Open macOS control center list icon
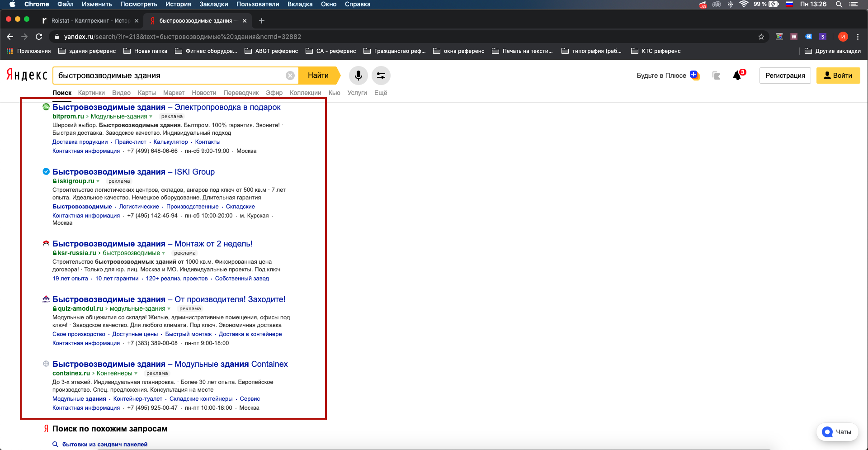This screenshot has height=450, width=868. coord(854,4)
